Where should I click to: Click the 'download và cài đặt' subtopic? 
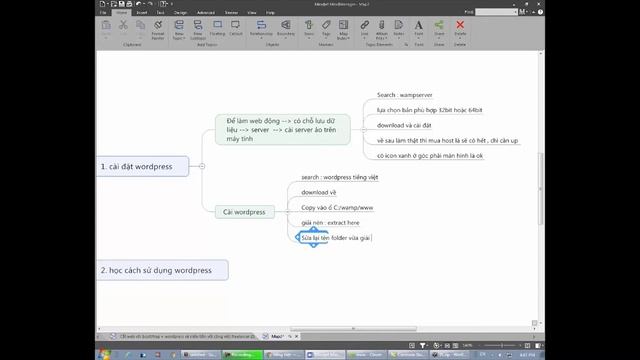pos(404,125)
